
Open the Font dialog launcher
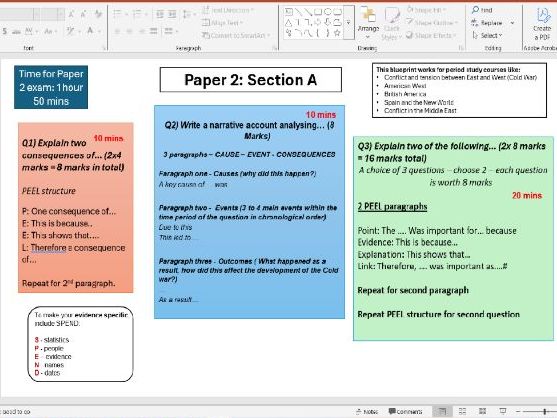point(104,48)
